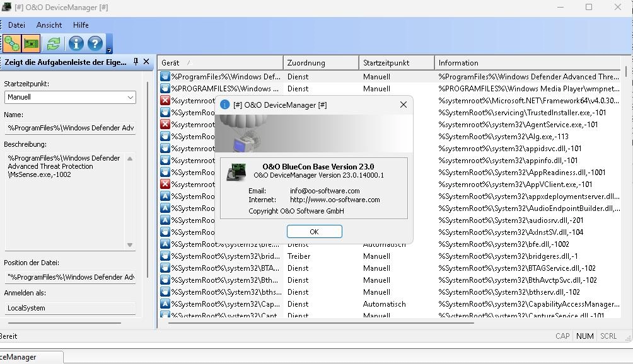633x364 pixels.
Task: Click the green refresh arrows icon
Action: [54, 43]
